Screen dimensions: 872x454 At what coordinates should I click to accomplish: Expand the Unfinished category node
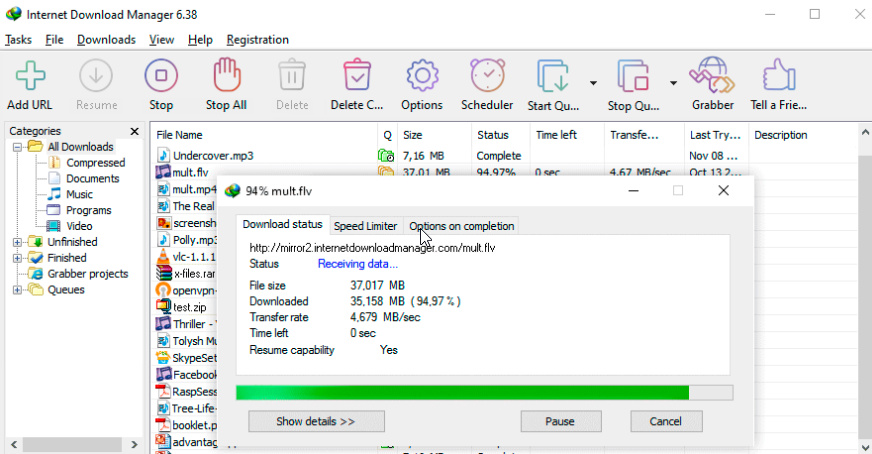(x=17, y=242)
